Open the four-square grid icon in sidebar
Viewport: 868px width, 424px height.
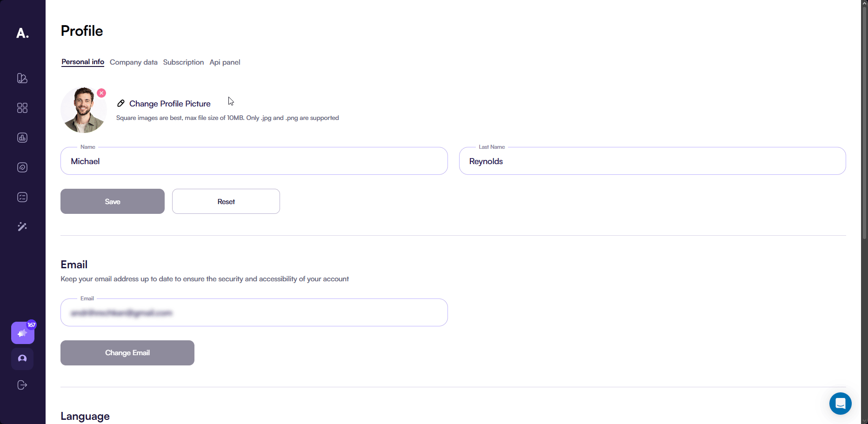point(22,108)
